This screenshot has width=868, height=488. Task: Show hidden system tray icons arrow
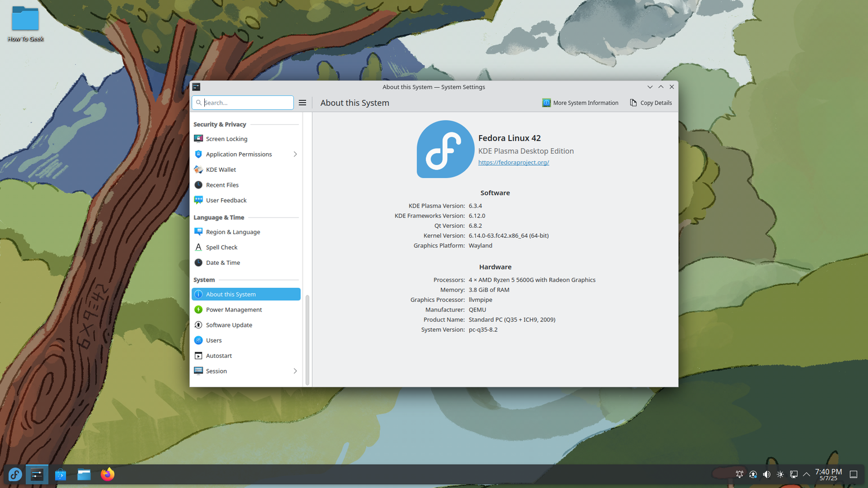click(807, 475)
